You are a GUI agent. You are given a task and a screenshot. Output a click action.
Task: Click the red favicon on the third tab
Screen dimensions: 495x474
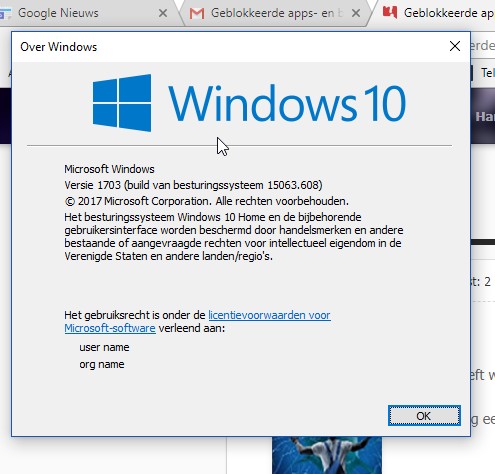click(x=390, y=13)
